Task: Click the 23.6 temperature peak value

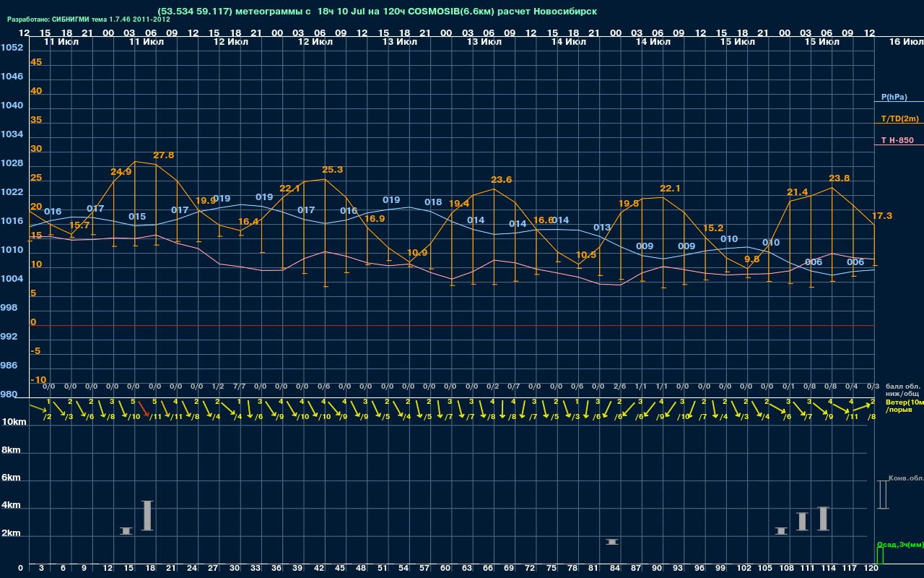Action: pos(501,179)
